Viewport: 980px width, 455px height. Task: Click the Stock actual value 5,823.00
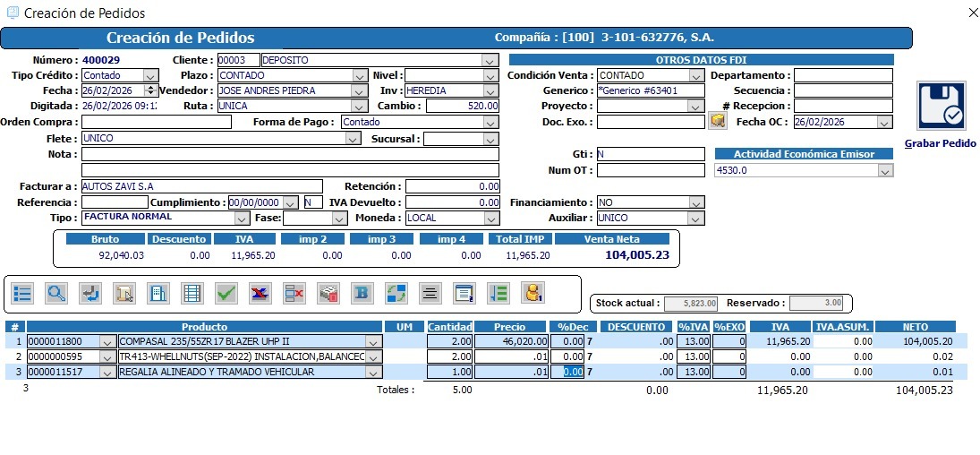691,303
